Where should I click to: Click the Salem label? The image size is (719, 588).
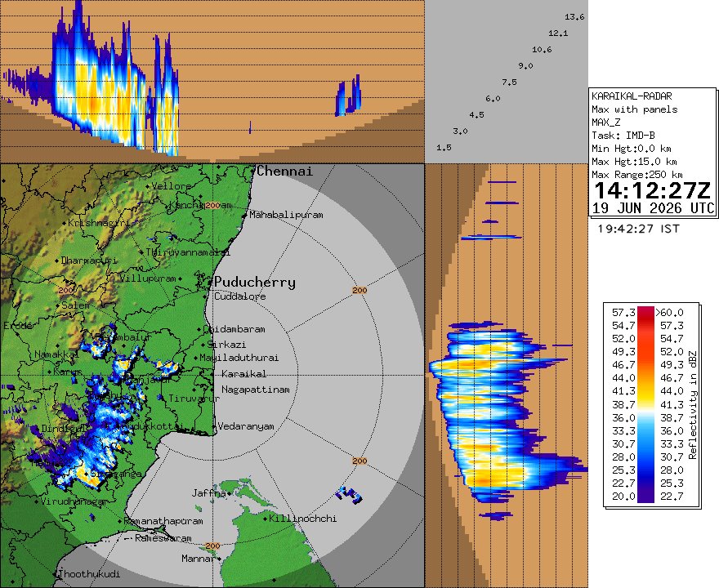[x=76, y=305]
